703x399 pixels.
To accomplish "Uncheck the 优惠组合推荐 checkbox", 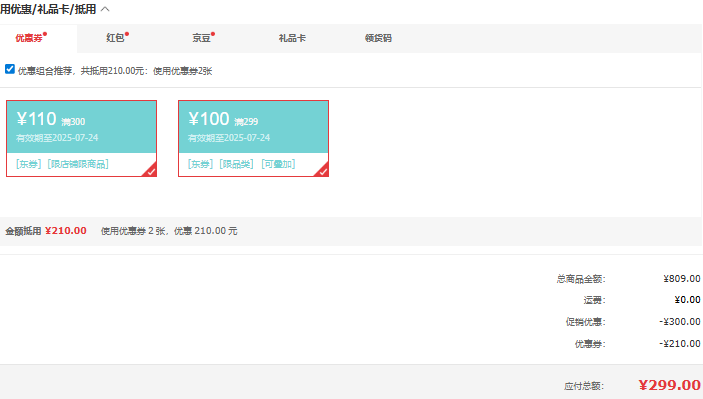I will [10, 69].
